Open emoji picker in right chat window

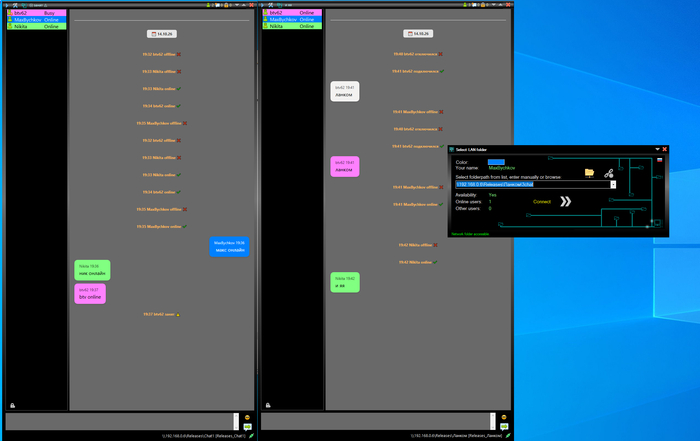tap(504, 417)
